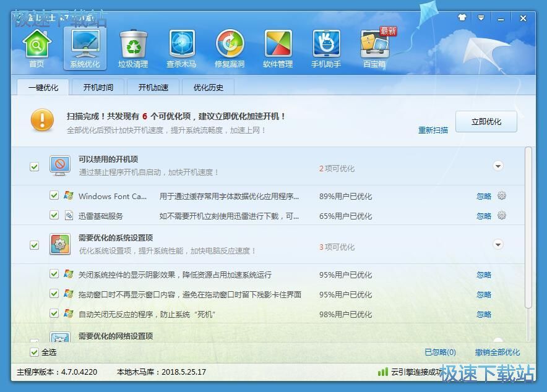
Task: Click the 89%用户已优化 text
Action: 345,196
